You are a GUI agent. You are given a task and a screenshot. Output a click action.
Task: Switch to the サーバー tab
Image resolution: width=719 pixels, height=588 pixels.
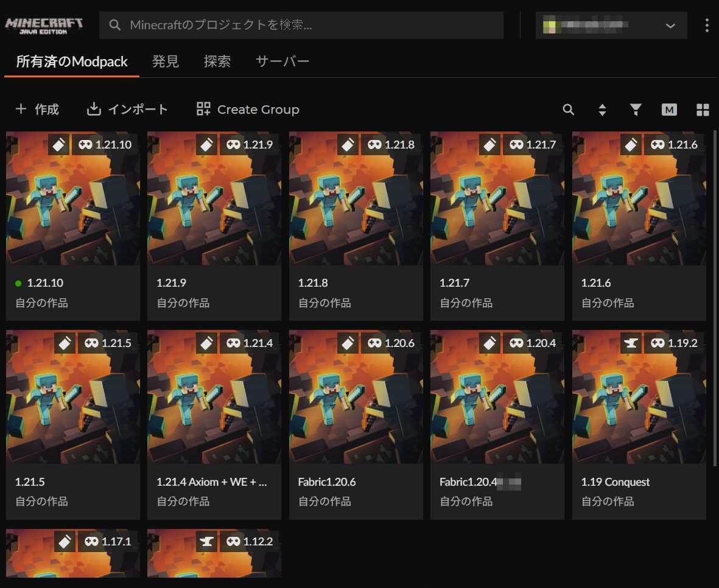(282, 61)
